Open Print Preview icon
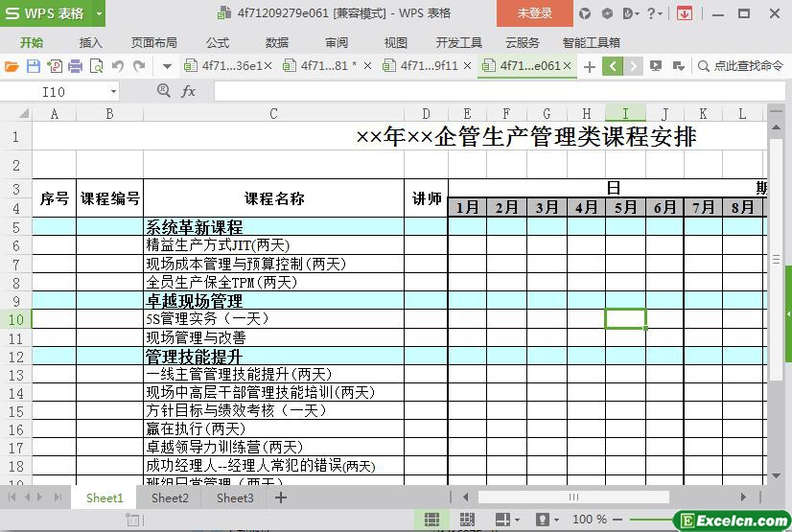Screen dimensions: 792x532 point(97,66)
